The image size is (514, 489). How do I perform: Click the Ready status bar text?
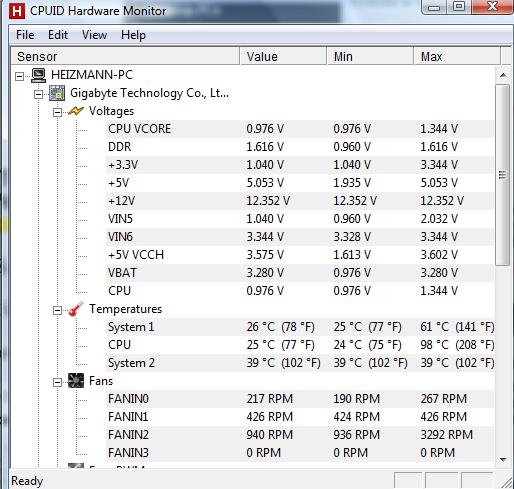pyautogui.click(x=27, y=481)
